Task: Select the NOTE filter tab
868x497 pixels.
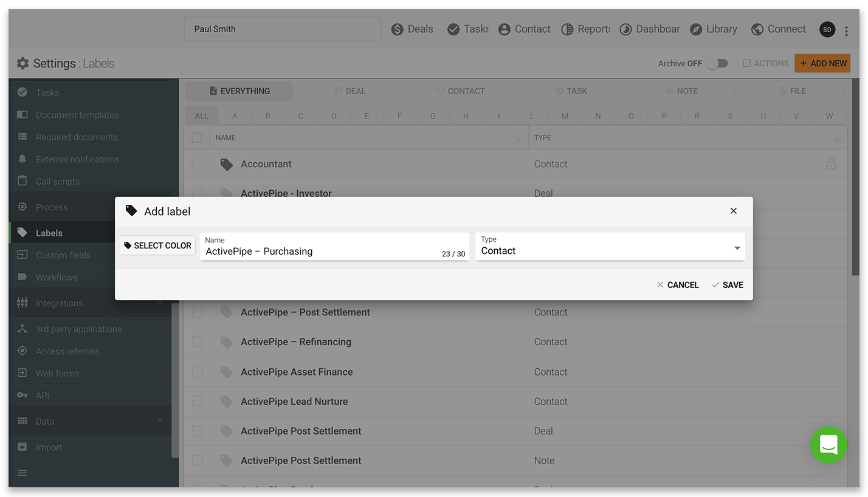Action: pos(681,91)
